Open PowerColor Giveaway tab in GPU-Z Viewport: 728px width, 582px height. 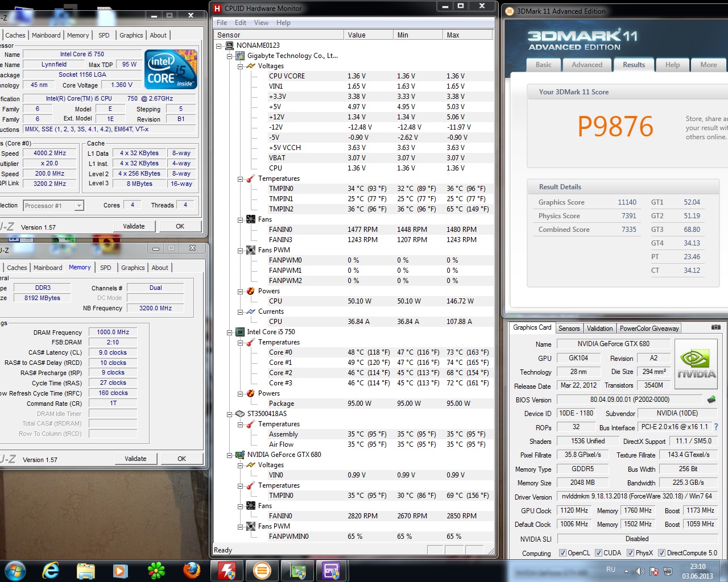(x=649, y=329)
